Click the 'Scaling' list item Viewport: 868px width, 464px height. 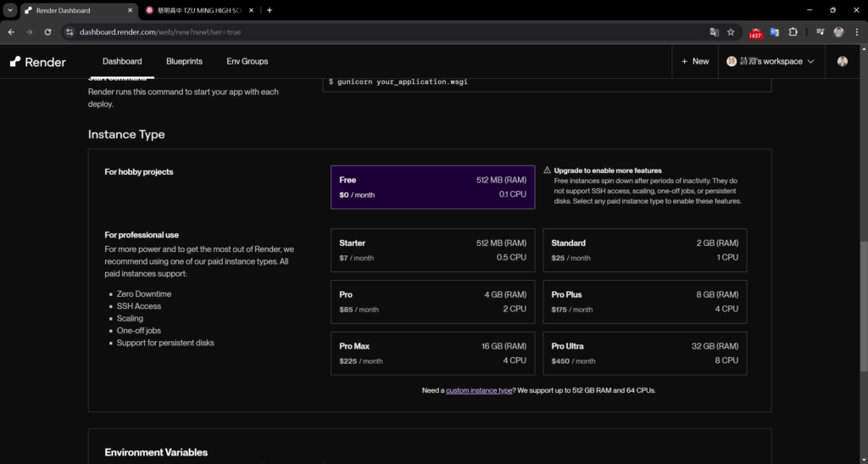(x=130, y=318)
